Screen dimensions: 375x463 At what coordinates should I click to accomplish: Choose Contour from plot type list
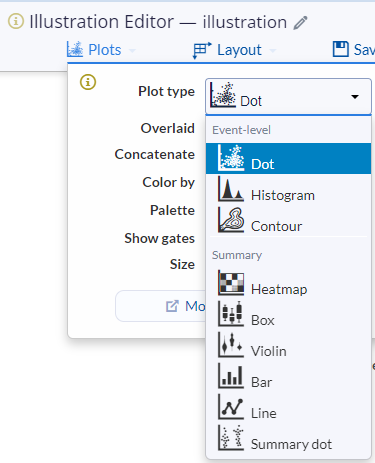coord(288,220)
